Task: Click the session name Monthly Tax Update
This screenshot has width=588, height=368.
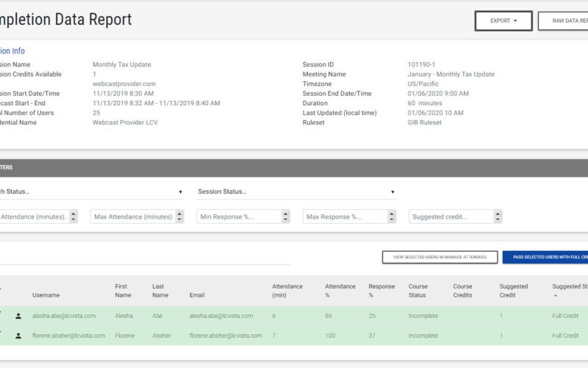Action: point(122,65)
